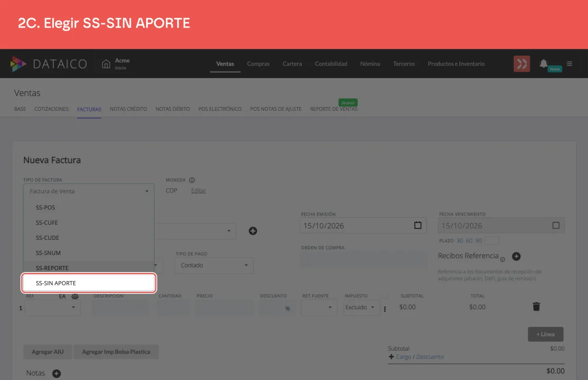Open the Ret. Fuente dropdown
The image size is (588, 380).
coord(319,307)
